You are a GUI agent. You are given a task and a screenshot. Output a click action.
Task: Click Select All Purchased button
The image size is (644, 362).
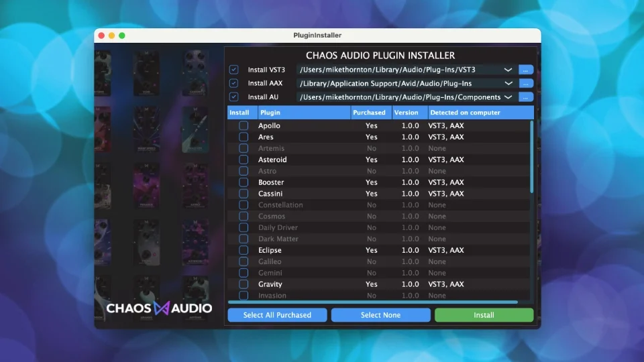pos(277,315)
